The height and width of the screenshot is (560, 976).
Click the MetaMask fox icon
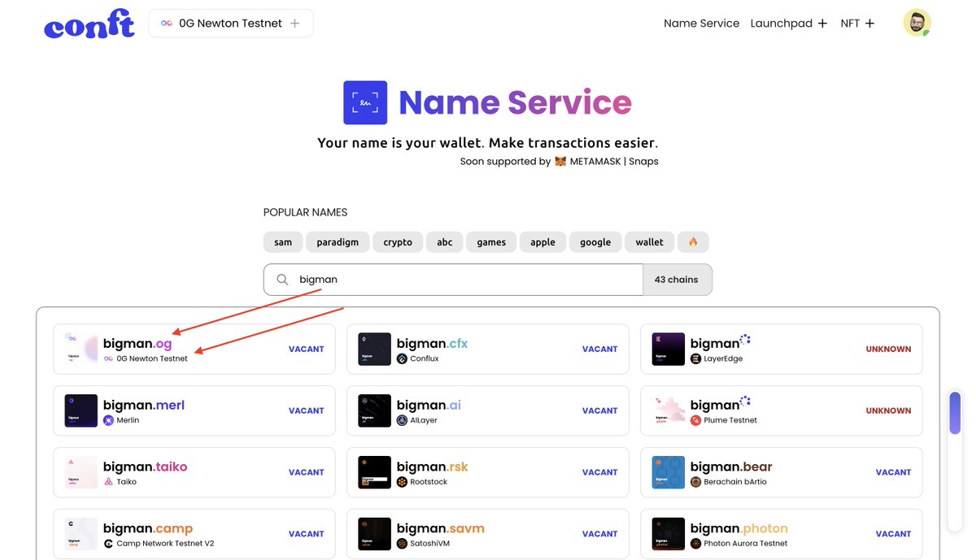(560, 161)
